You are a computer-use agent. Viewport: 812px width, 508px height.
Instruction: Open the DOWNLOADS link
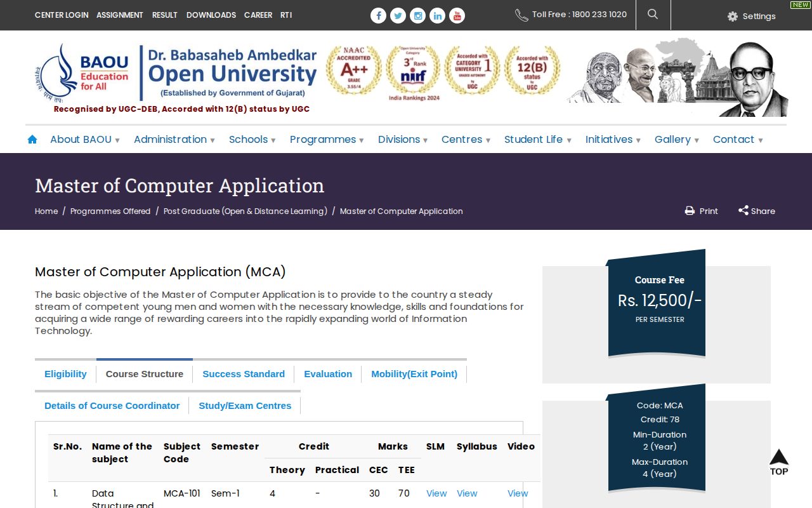click(x=211, y=15)
